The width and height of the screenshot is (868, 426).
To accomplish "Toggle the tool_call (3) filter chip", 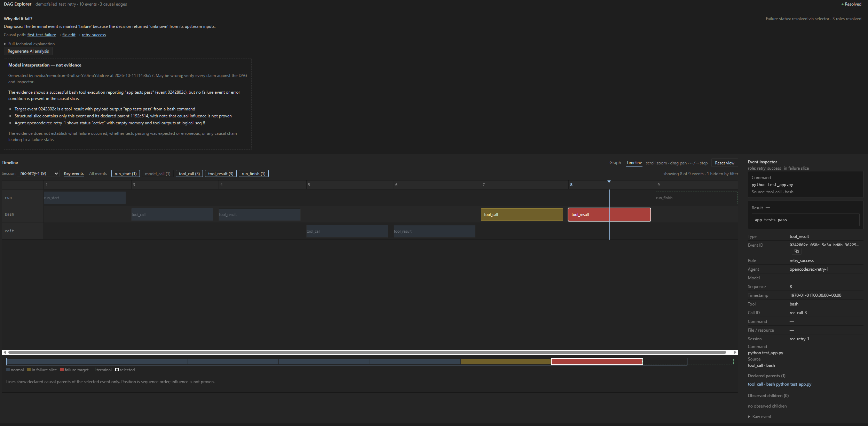I will coord(189,173).
